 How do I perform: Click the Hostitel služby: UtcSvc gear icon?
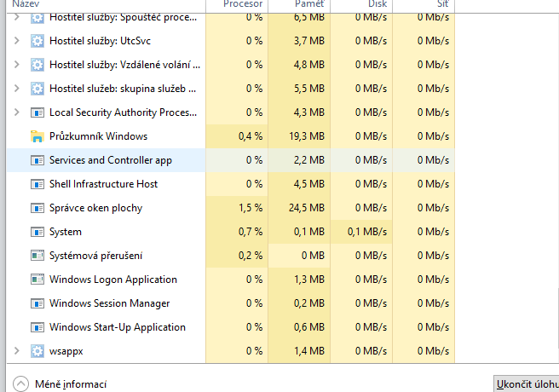[37, 41]
